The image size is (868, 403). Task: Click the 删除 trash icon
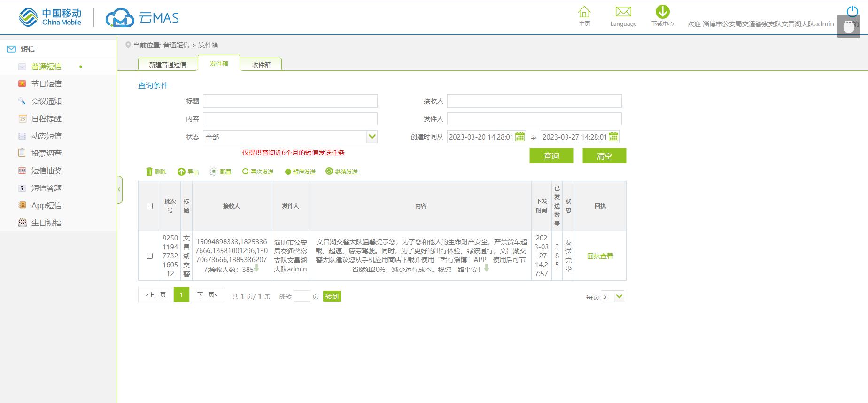tap(149, 171)
